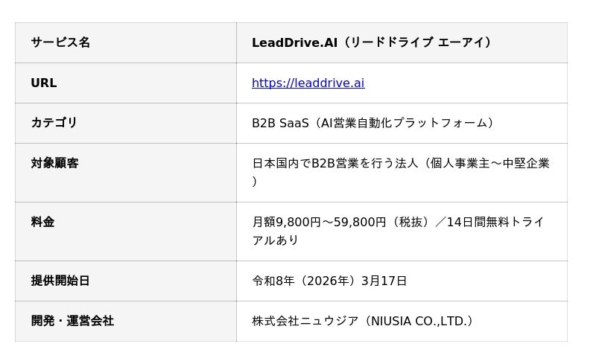Click the 提供開始日 label cell
This screenshot has width=596, height=364.
tap(60, 281)
